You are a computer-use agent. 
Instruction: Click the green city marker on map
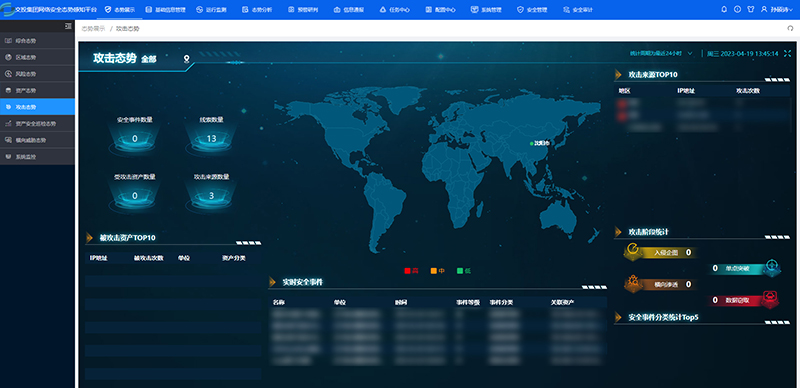531,144
